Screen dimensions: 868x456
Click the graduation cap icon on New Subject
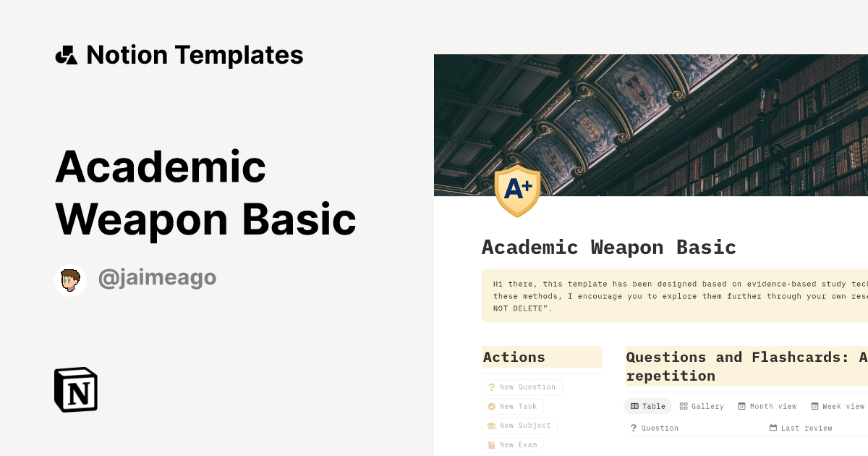(492, 426)
